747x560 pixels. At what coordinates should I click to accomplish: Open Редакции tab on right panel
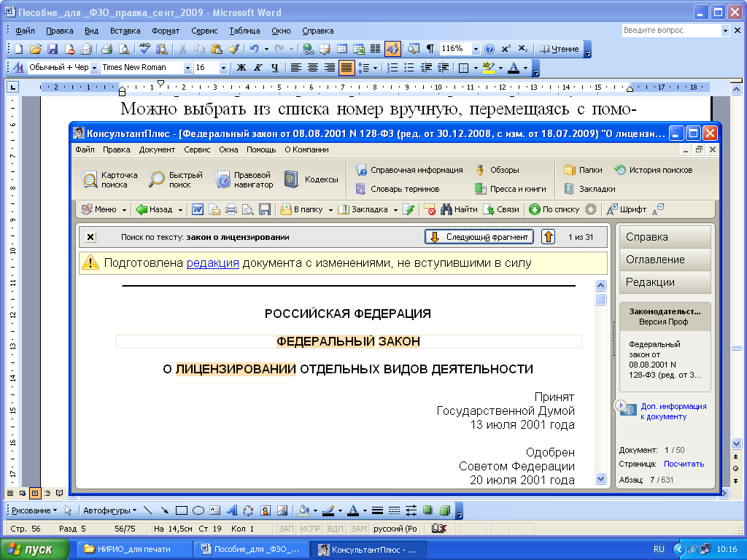point(665,282)
